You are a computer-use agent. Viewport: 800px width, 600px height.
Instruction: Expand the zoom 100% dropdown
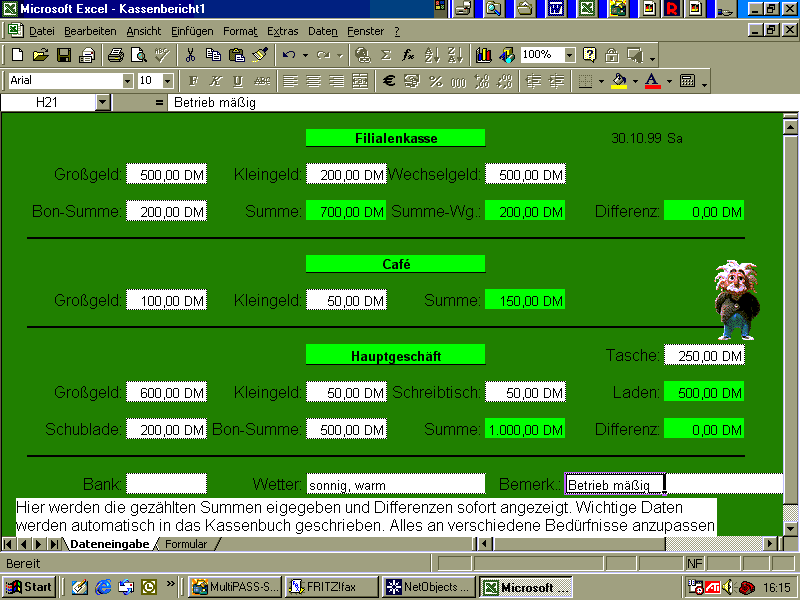[x=570, y=55]
